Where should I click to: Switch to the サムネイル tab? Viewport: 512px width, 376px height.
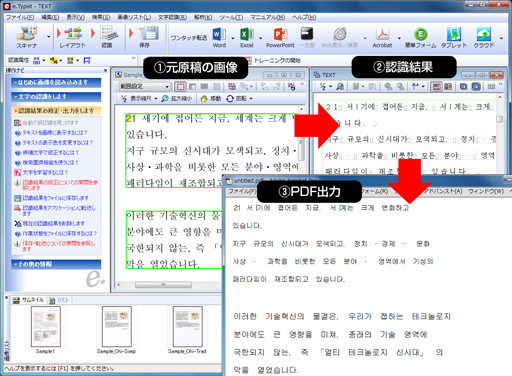coord(29,300)
